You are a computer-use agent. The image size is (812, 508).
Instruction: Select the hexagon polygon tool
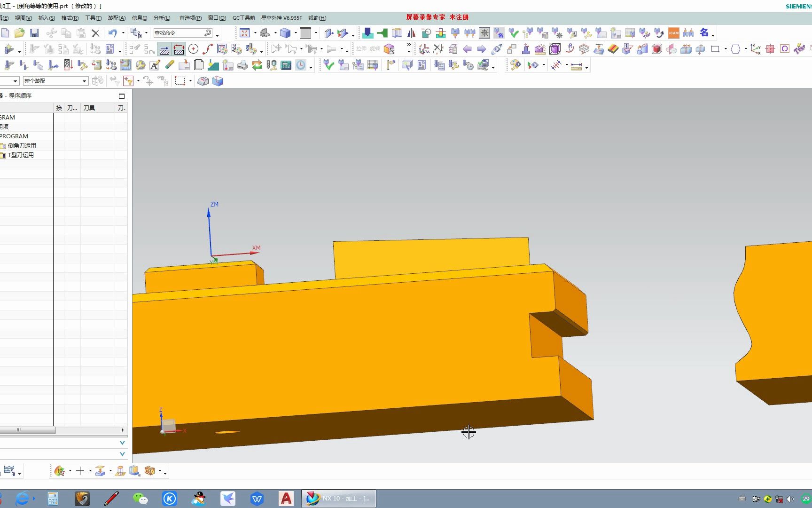735,49
